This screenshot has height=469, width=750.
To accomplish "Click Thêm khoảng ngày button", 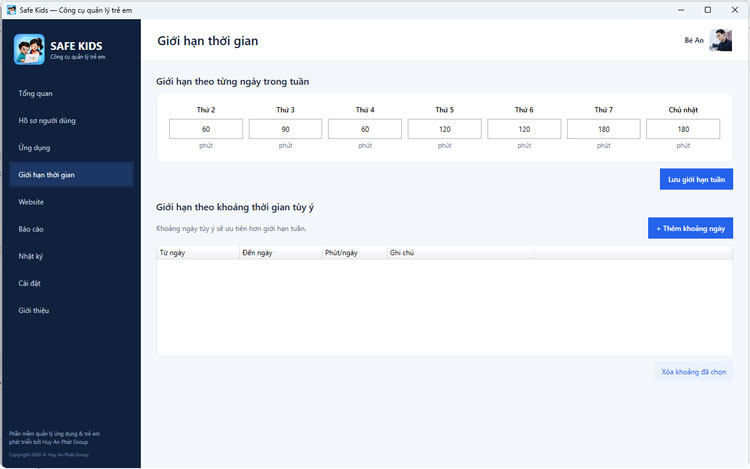I will pos(690,228).
